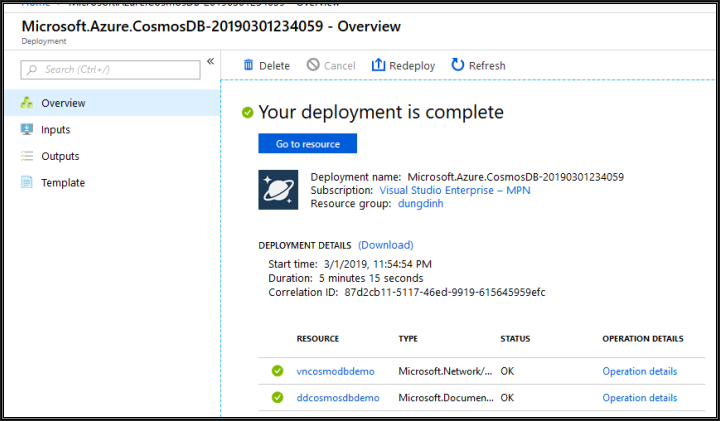Click the Delete trash can icon
Viewport: 720px width, 421px height.
tap(249, 65)
